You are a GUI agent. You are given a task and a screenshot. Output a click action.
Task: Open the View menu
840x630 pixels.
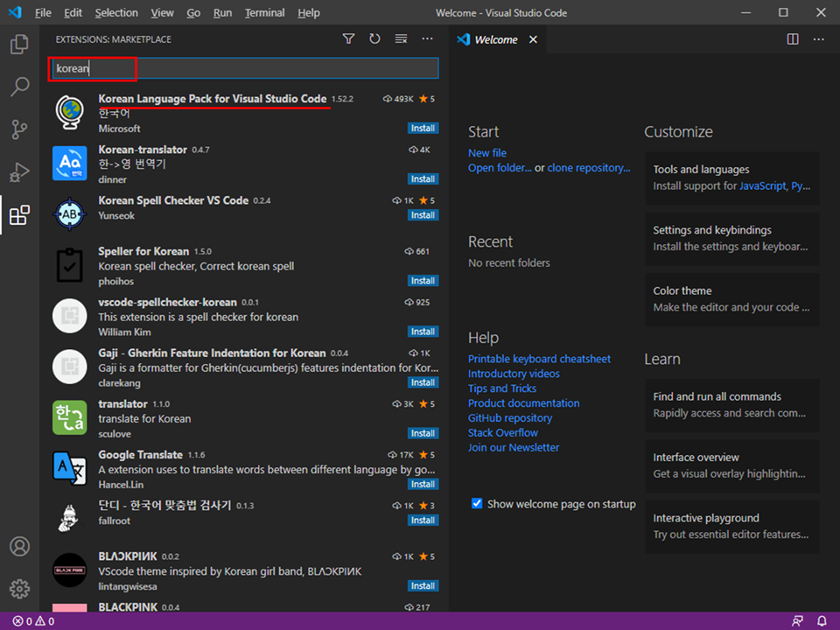[162, 12]
